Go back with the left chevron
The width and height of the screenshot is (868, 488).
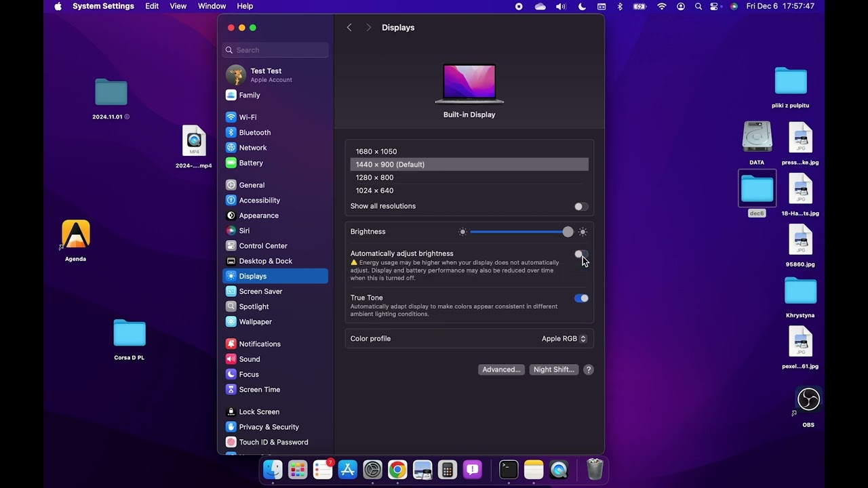[x=349, y=28]
